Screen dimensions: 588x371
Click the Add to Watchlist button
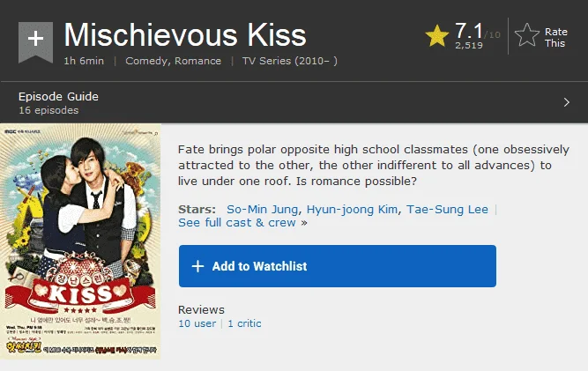coord(338,266)
